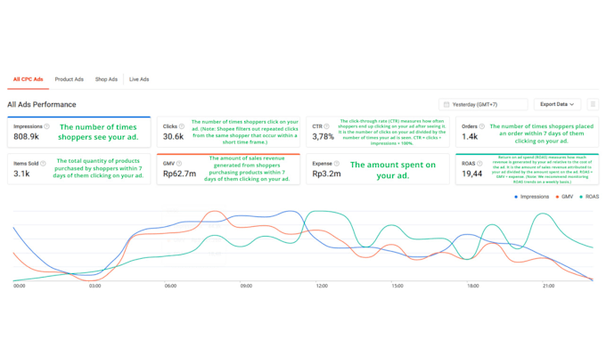Open the Shop Ads tab
This screenshot has height=364, width=606.
106,79
